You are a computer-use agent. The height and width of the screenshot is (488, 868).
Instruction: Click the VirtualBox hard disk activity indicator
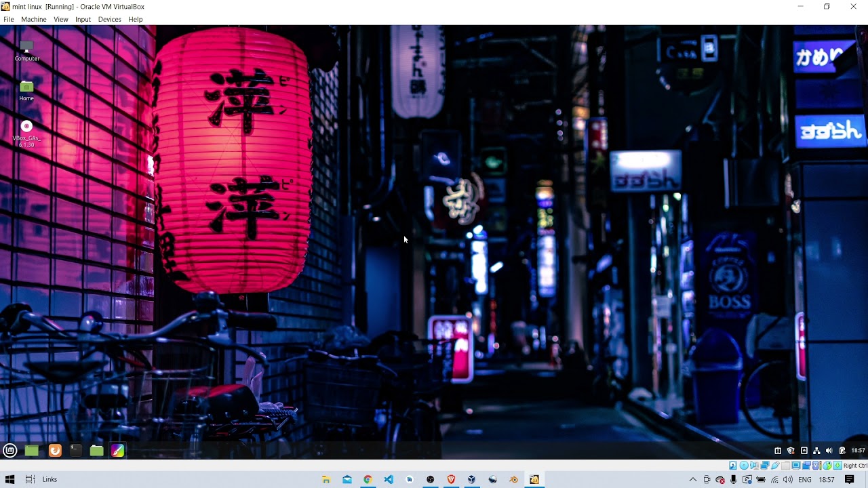tap(733, 466)
